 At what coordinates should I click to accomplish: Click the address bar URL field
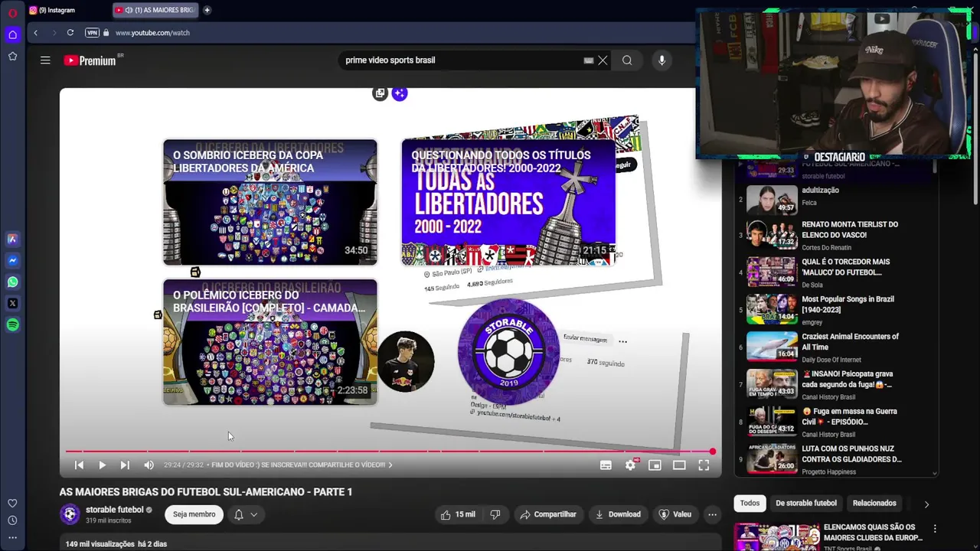tap(152, 33)
